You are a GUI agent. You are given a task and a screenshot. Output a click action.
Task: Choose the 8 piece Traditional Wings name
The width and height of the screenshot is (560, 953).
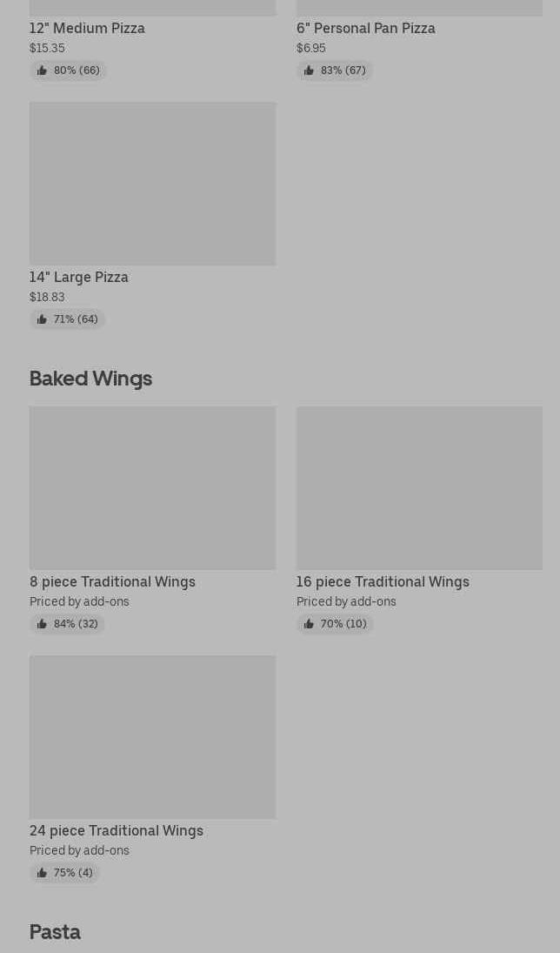coord(112,581)
